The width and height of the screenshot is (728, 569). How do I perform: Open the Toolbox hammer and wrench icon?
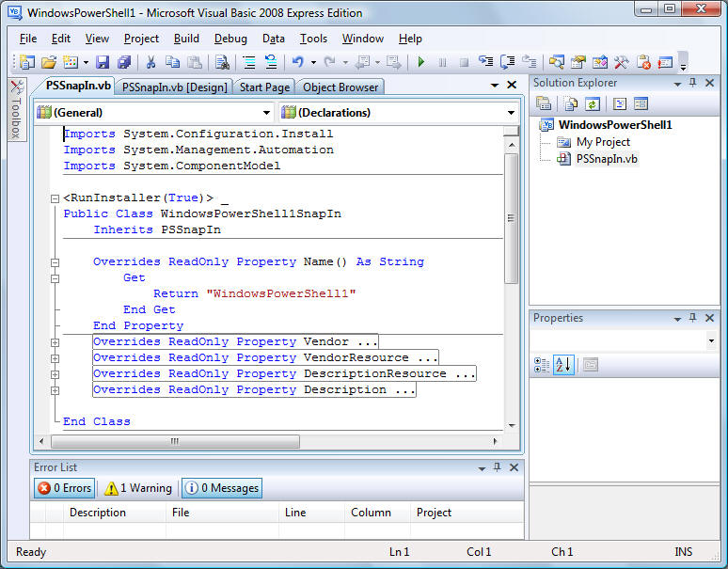[x=621, y=62]
